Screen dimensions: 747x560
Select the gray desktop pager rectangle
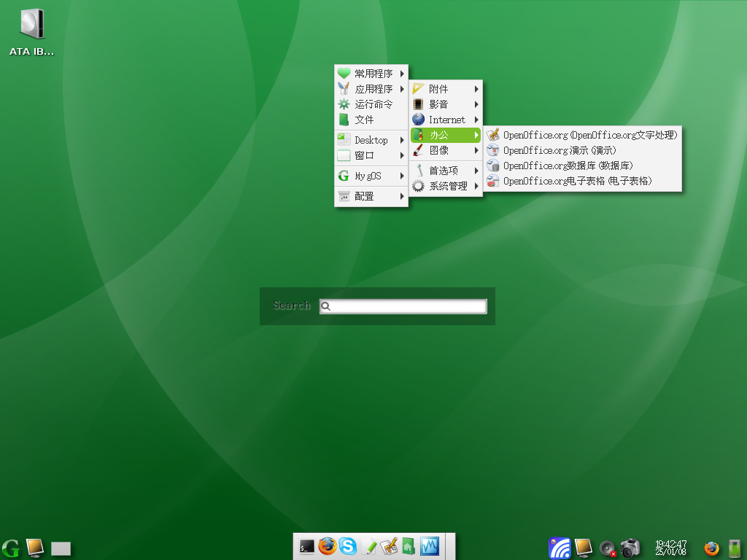[x=61, y=548]
